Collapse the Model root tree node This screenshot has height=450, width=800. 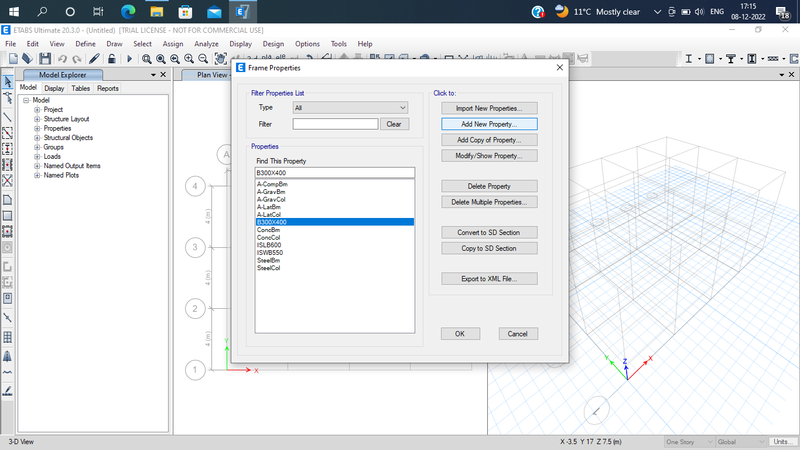pos(26,101)
